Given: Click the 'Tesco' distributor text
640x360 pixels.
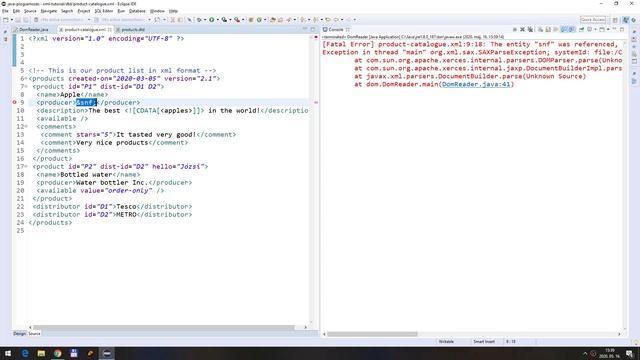Looking at the screenshot, I should click(x=126, y=207).
